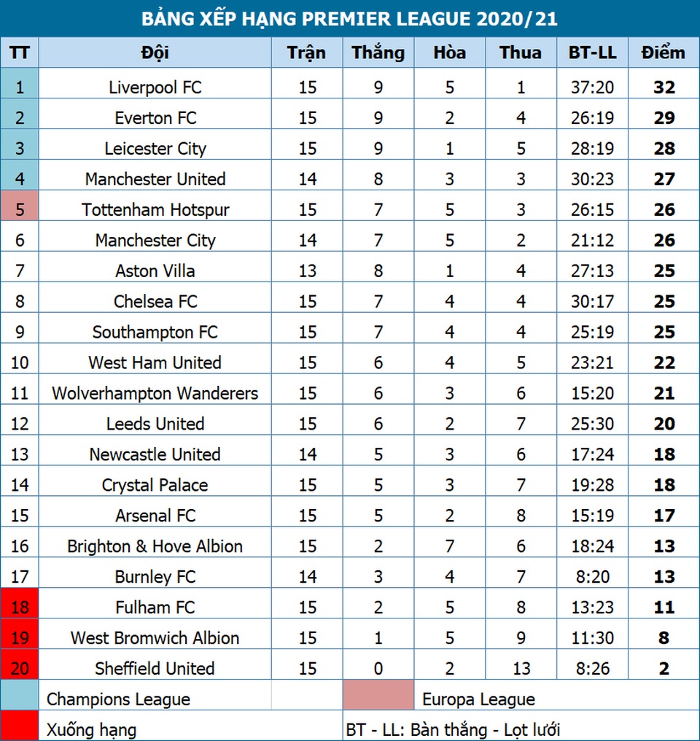Click the pink rank 5 cell

[x=19, y=210]
